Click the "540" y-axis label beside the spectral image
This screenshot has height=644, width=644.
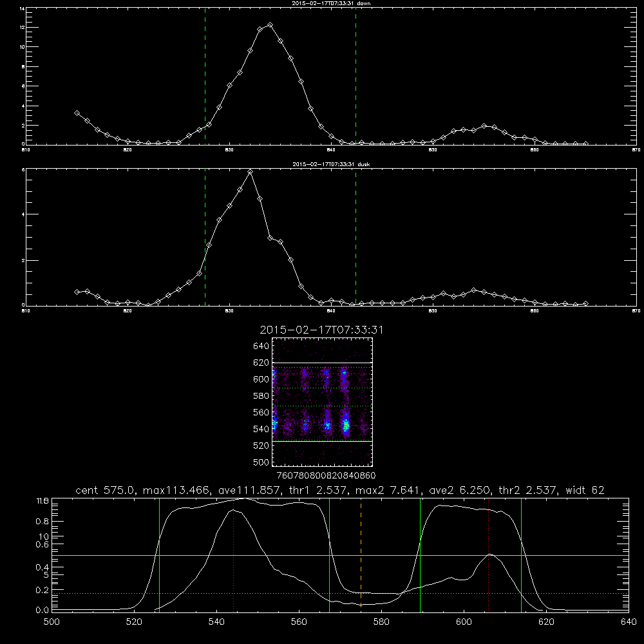pos(261,429)
